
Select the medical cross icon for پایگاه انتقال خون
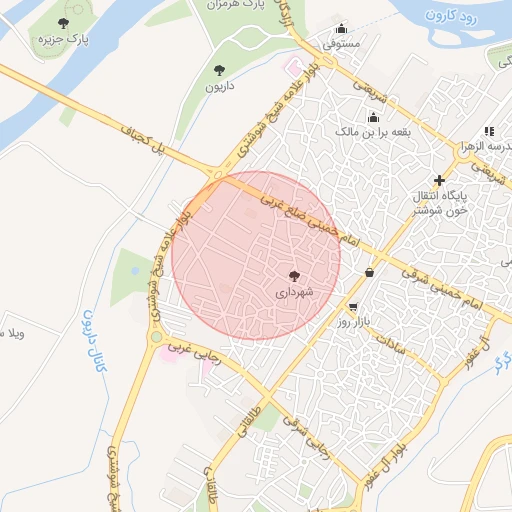click(x=439, y=180)
